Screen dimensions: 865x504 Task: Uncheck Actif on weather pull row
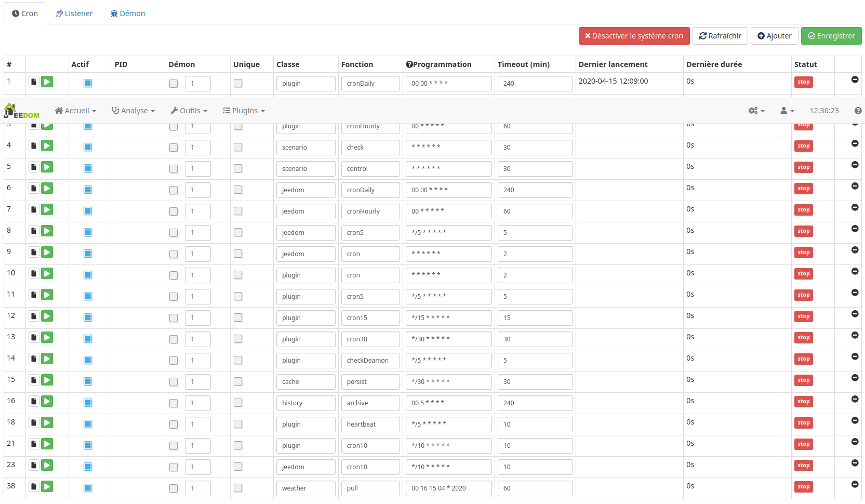pos(88,488)
